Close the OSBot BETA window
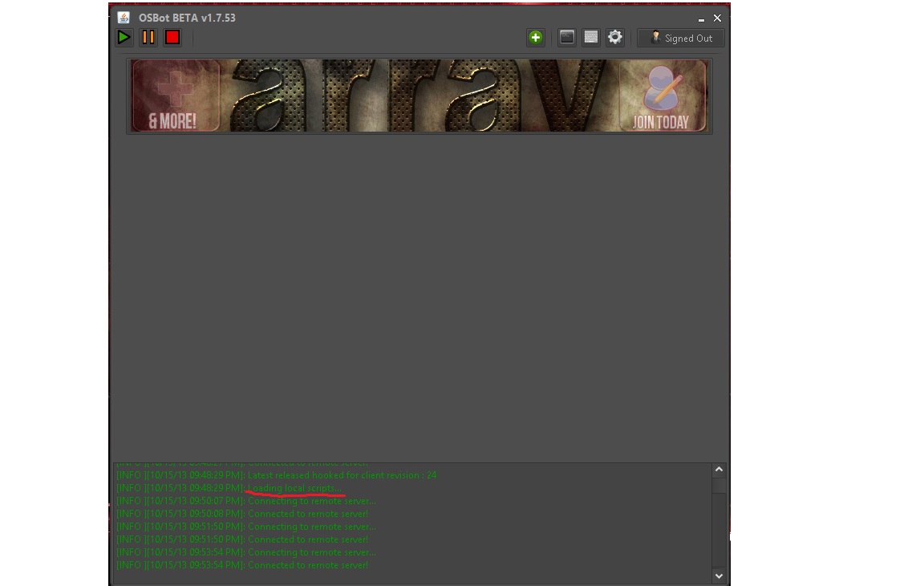924x586 pixels. (x=717, y=18)
